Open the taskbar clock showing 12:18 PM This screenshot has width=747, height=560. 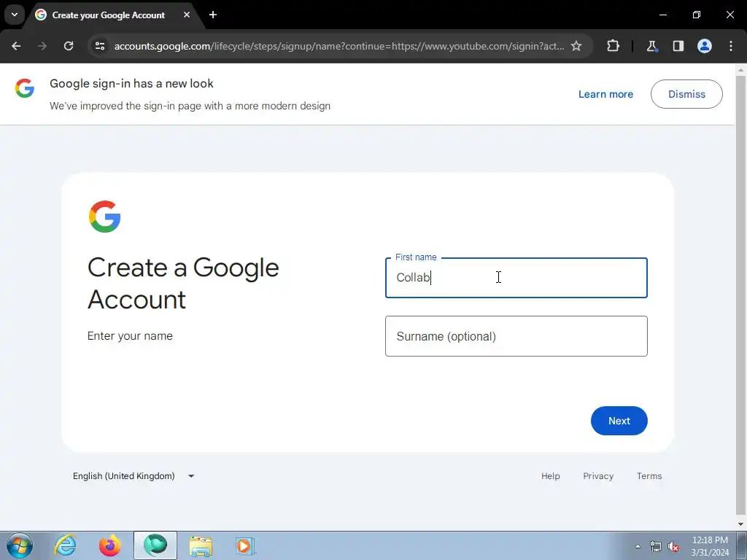click(710, 546)
